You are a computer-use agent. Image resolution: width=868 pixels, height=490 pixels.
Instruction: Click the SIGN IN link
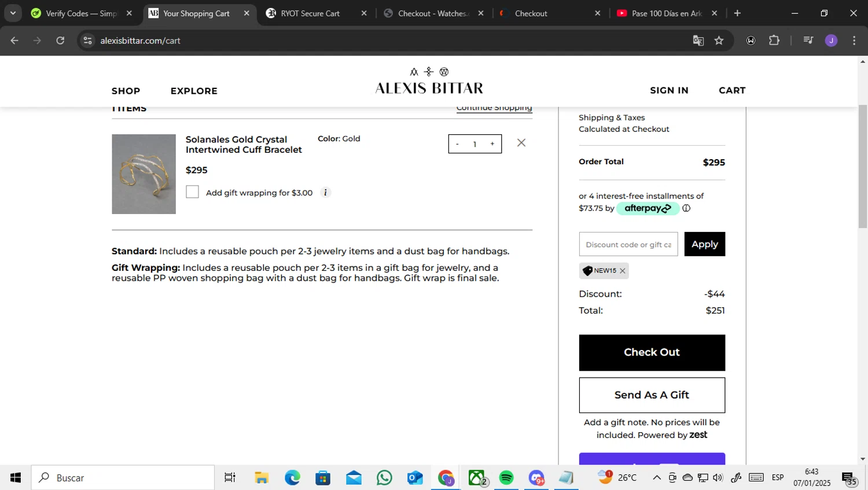pyautogui.click(x=669, y=90)
